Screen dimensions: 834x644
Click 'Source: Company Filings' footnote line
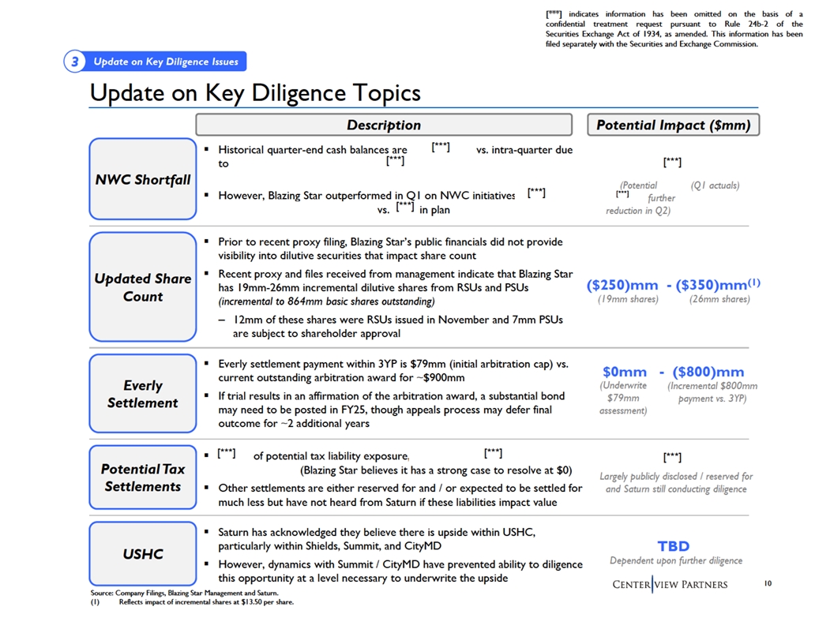tap(184, 593)
